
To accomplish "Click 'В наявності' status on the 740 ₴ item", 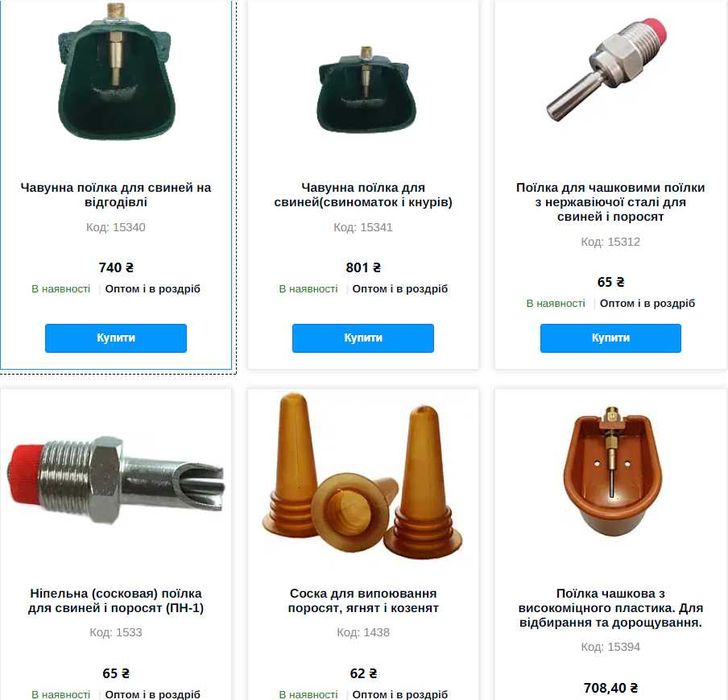I will pos(61,289).
